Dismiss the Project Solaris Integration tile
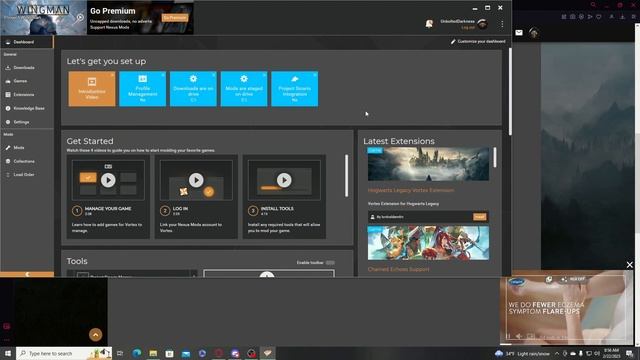 tap(315, 75)
